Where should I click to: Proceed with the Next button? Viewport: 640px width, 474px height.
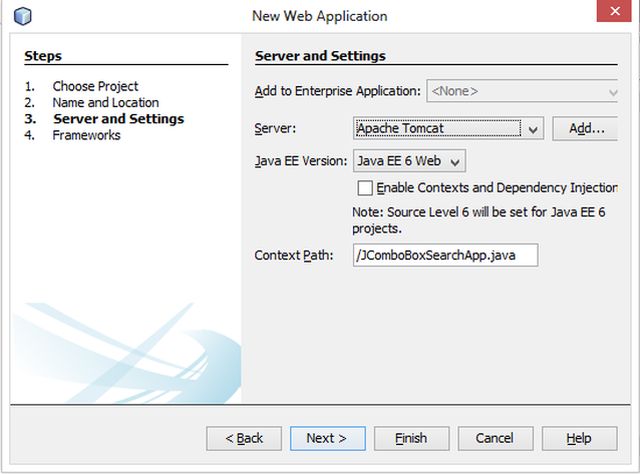pyautogui.click(x=328, y=438)
